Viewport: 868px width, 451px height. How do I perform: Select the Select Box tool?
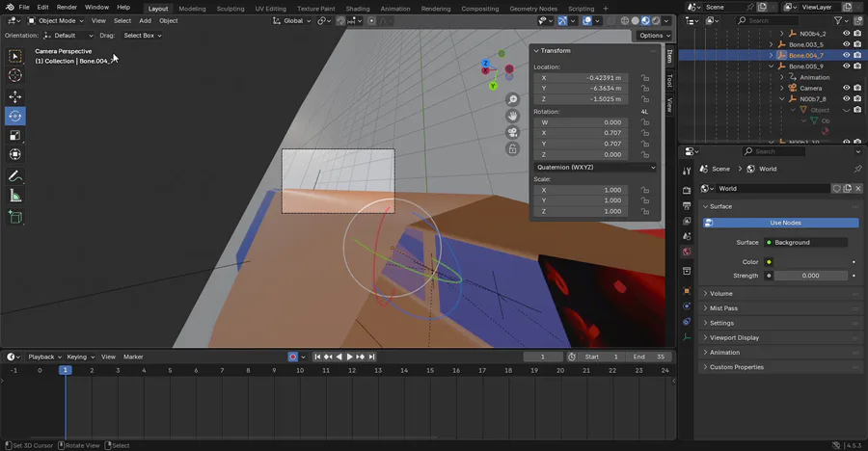(x=14, y=56)
